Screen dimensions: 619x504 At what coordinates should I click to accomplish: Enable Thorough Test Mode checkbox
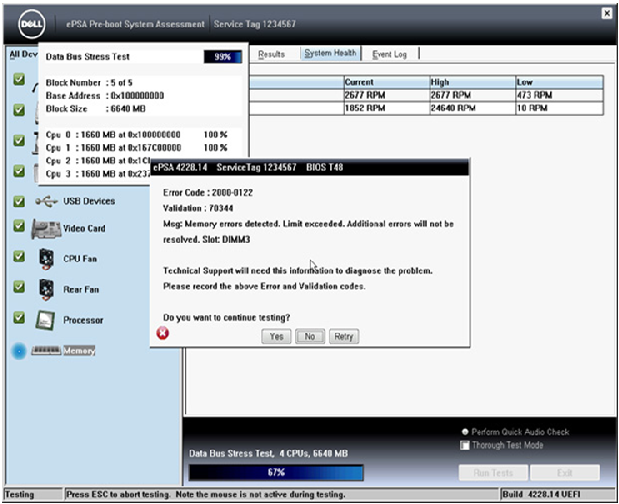click(465, 445)
